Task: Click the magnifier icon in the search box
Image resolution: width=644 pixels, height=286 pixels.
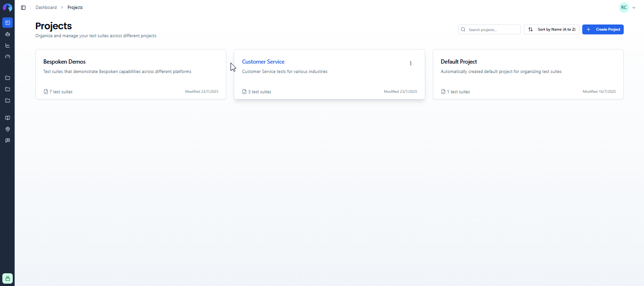Action: point(463,30)
